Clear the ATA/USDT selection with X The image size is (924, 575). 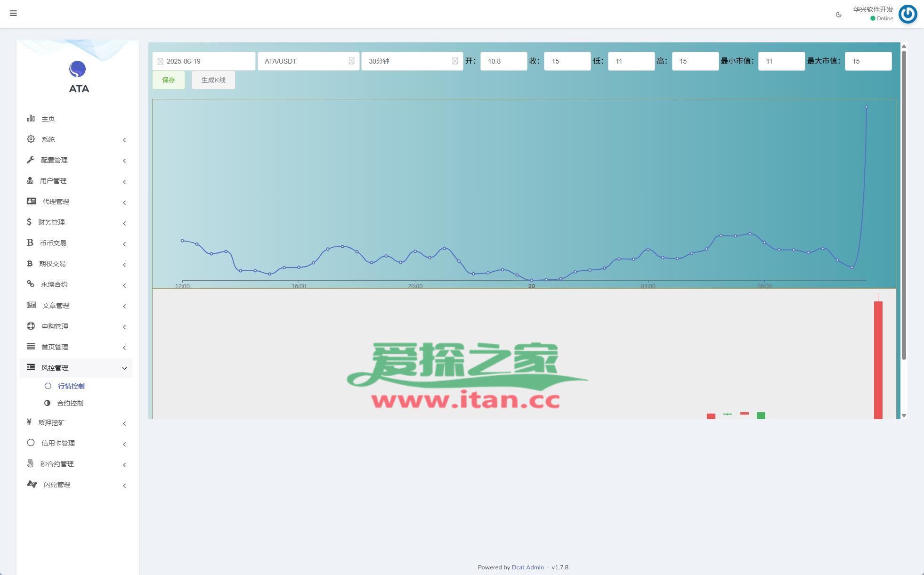coord(351,61)
